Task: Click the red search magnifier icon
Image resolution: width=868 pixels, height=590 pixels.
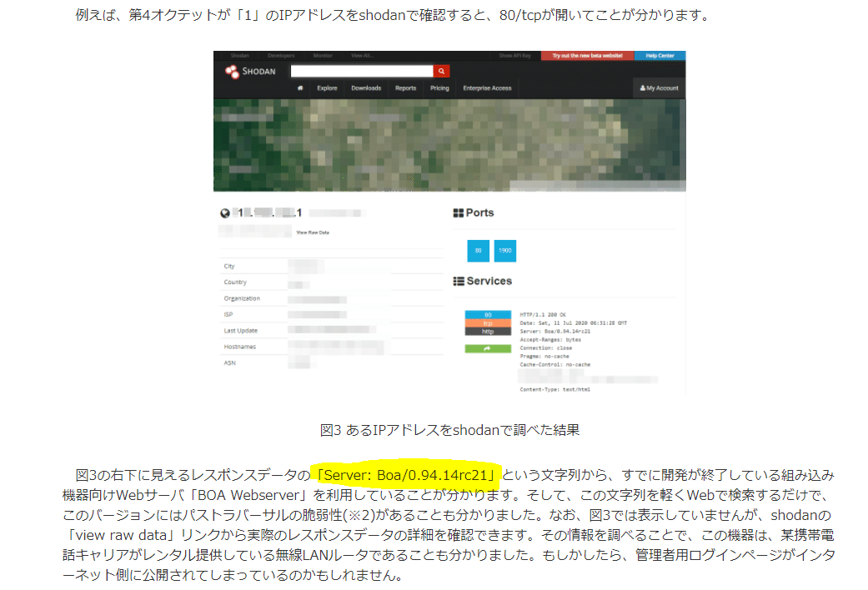Action: click(440, 70)
